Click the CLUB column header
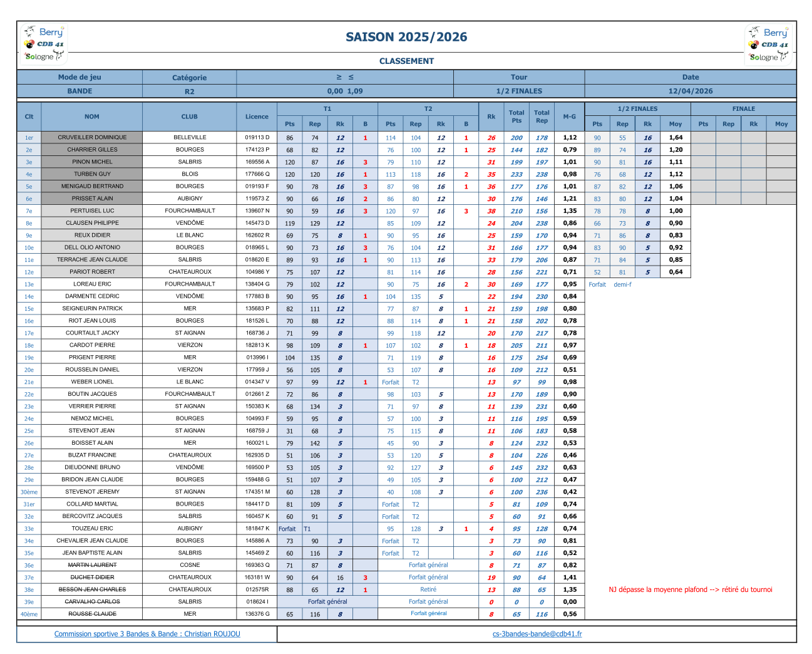 pos(189,117)
